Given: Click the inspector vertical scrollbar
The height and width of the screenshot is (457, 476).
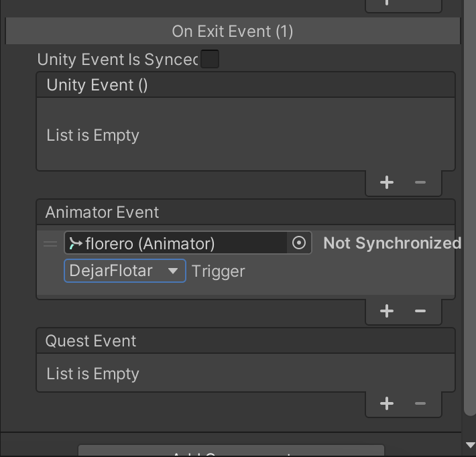Looking at the screenshot, I should point(470,206).
